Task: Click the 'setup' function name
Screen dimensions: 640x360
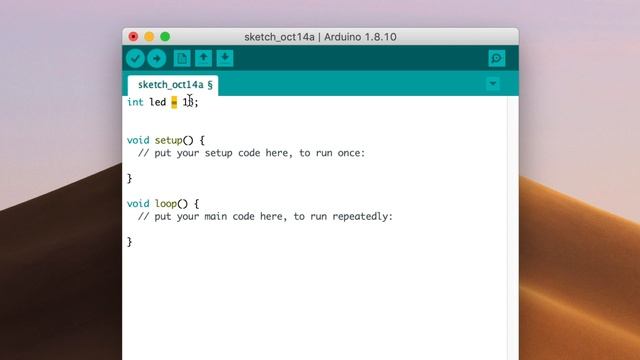Action: point(168,140)
